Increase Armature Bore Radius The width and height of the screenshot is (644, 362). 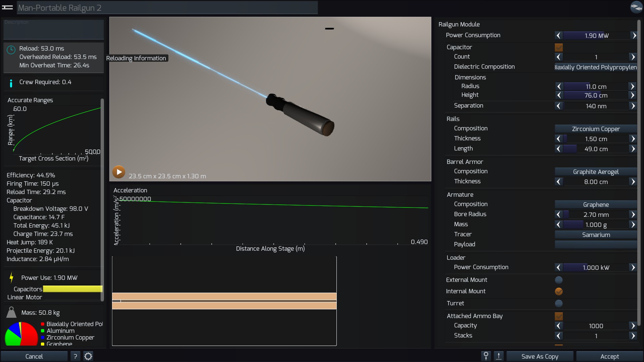[x=633, y=215]
